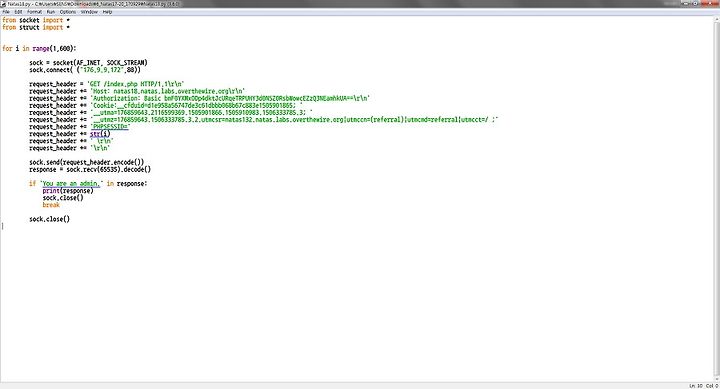Click the 'response = sock.recv(65535).decode()' line
Image resolution: width=720 pixels, height=389 pixels.
(90, 169)
